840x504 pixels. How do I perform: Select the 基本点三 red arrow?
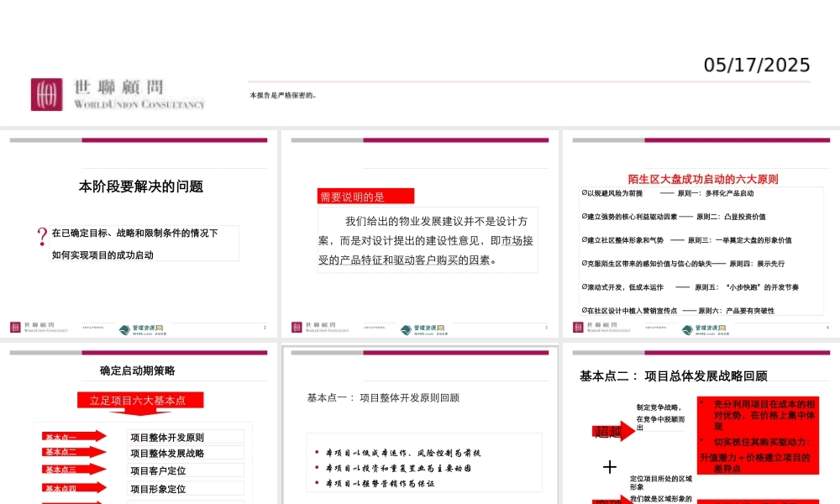click(x=74, y=470)
